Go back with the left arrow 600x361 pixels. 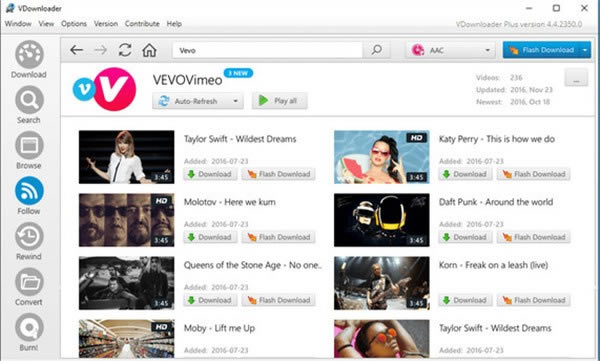coord(77,50)
